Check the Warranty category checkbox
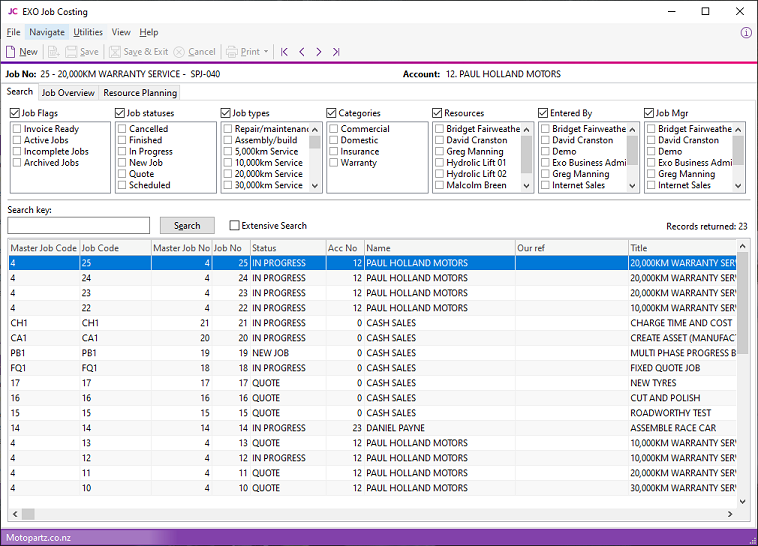 click(x=333, y=162)
